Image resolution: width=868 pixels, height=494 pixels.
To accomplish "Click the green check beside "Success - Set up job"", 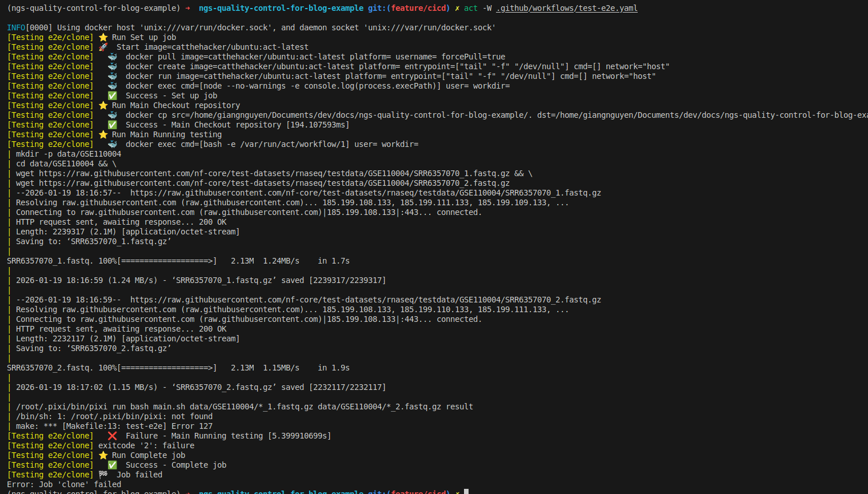I will point(113,95).
